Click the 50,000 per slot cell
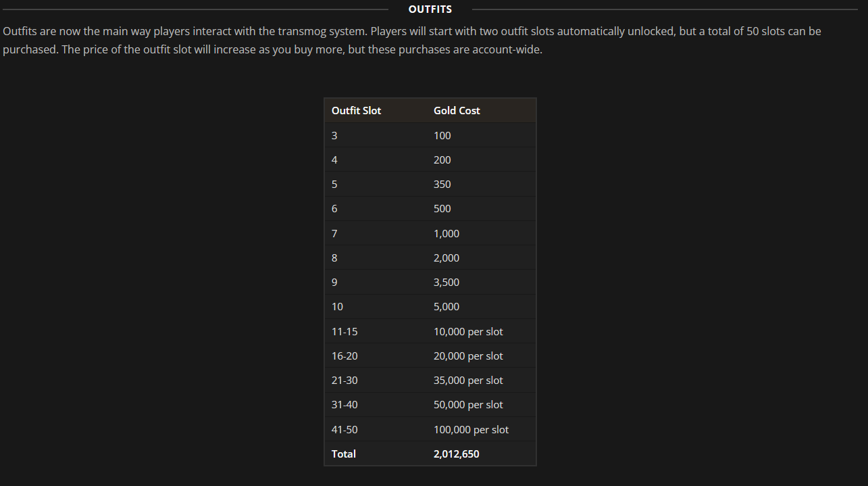The height and width of the screenshot is (486, 868). [468, 405]
